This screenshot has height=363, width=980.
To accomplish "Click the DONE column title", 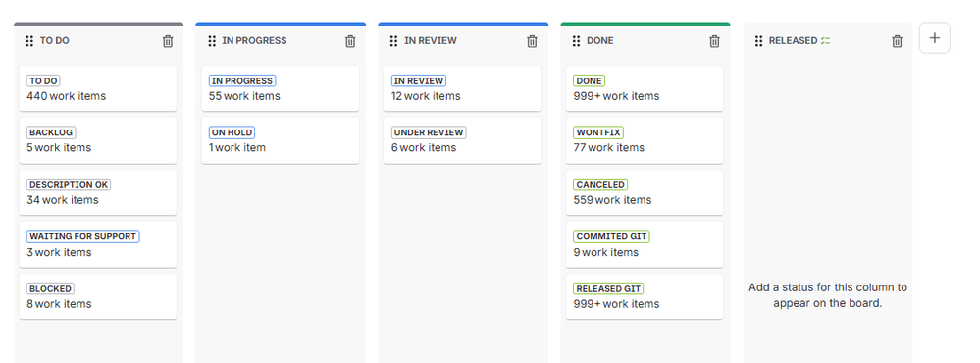I will [x=600, y=40].
